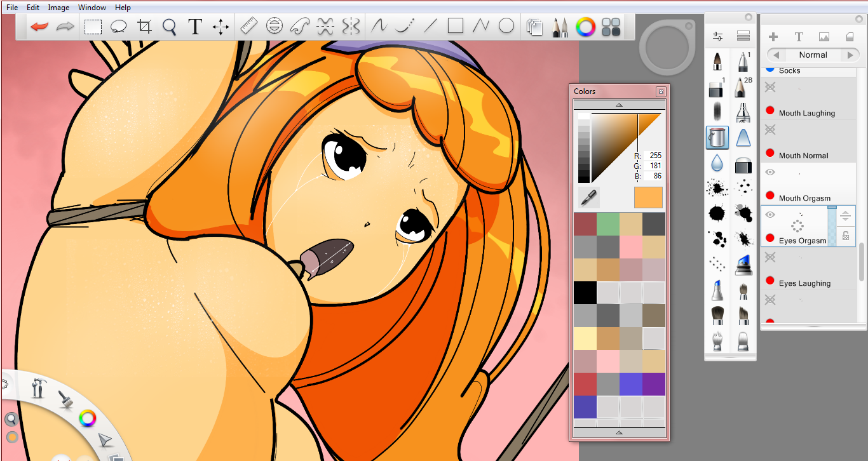Choose the Oval draw style
This screenshot has width=868, height=461.
506,26
